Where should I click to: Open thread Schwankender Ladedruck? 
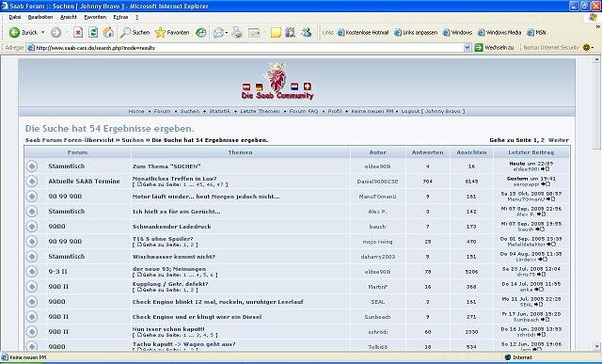click(x=171, y=227)
